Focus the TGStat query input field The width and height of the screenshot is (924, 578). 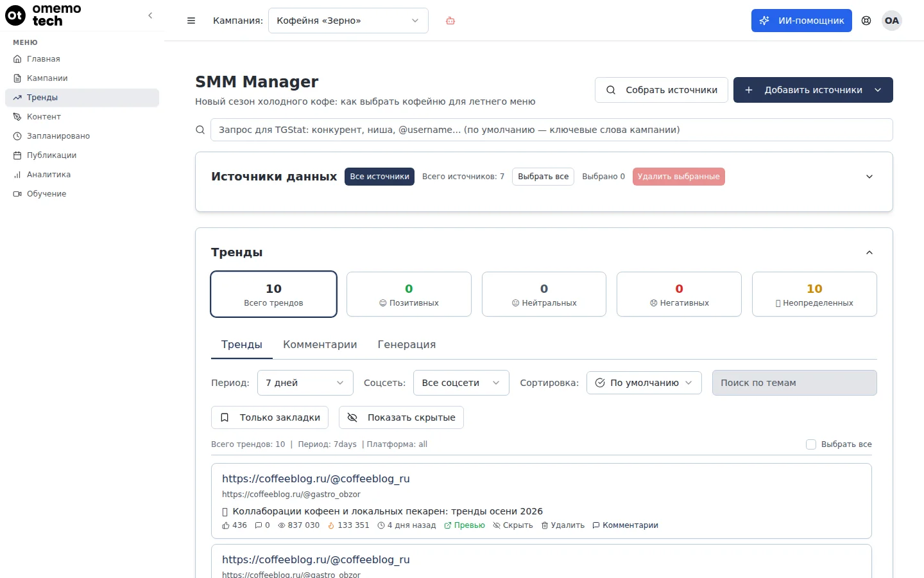[x=552, y=130]
